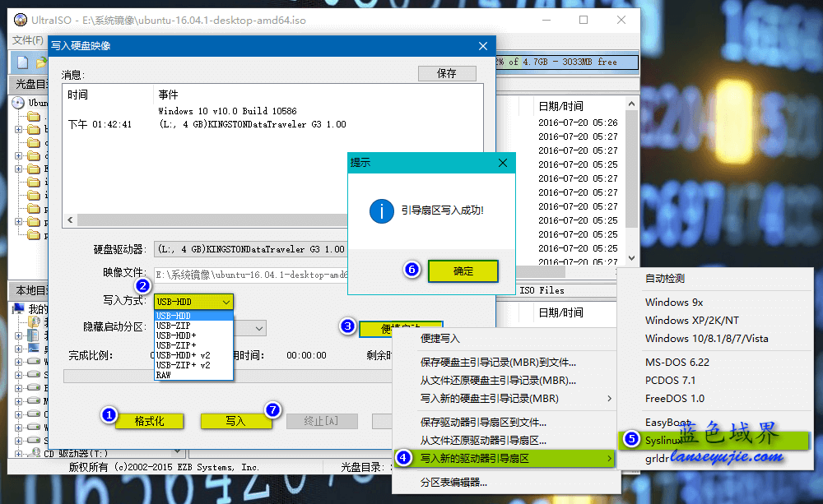The width and height of the screenshot is (823, 504).
Task: Click file list scrollbar up arrow
Action: point(631,104)
